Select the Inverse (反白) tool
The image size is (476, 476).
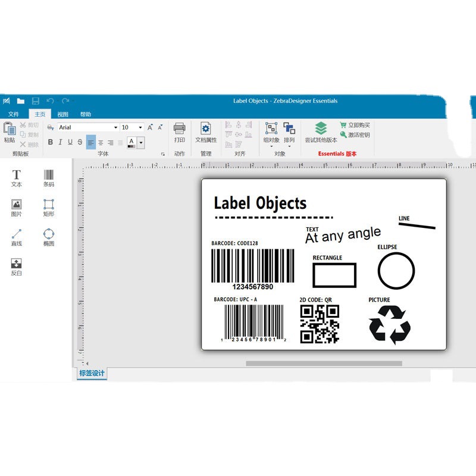(x=17, y=267)
